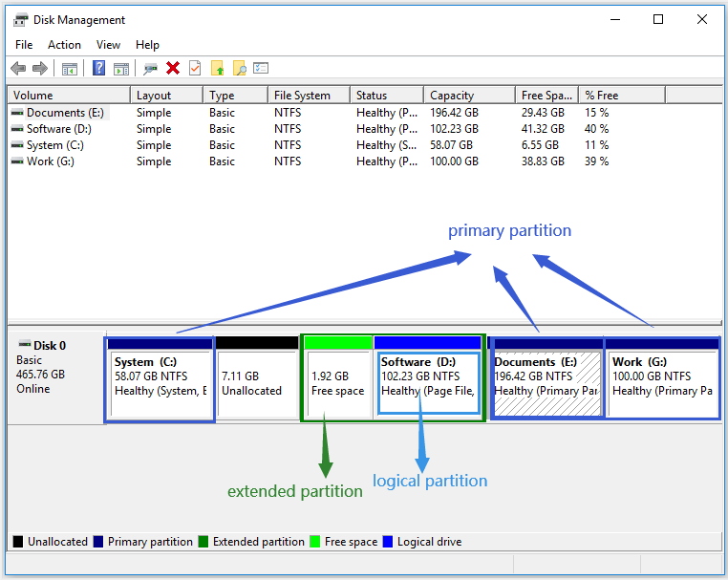This screenshot has width=728, height=580.
Task: Sort by the Capacity column header
Action: point(469,96)
